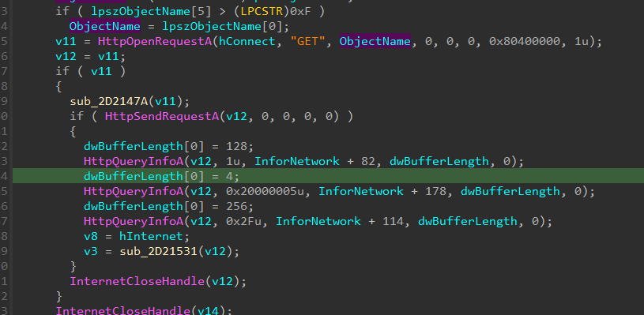Click v3 assigned from sub_2D21531

(x=91, y=251)
